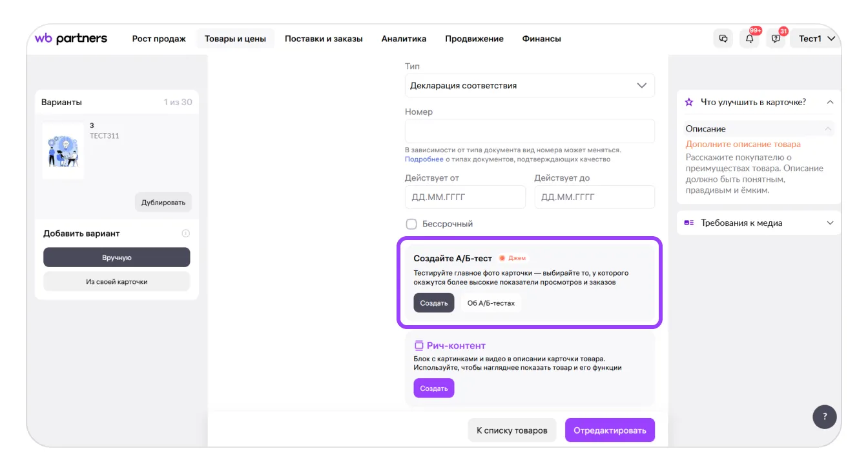
Task: Click the Требования к медиа icon
Action: pyautogui.click(x=689, y=223)
